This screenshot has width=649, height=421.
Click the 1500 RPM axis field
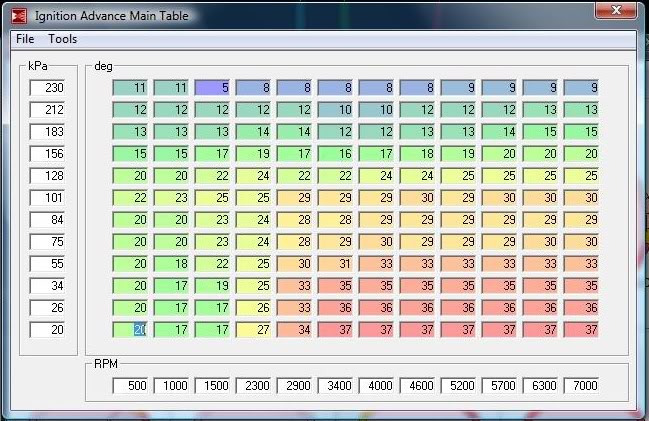pyautogui.click(x=212, y=385)
